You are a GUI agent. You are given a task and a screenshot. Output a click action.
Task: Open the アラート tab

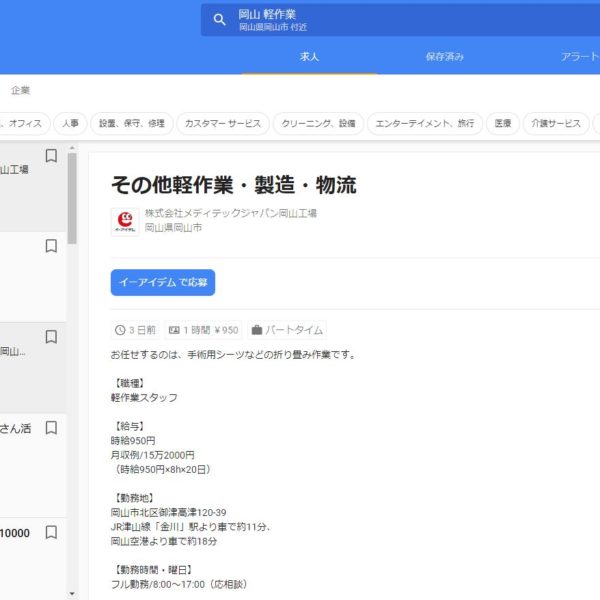(x=580, y=57)
